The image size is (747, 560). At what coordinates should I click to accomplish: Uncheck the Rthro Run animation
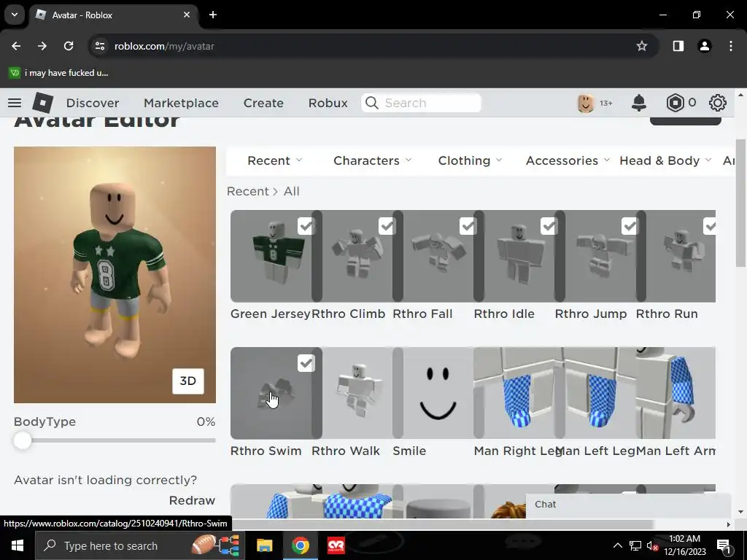(709, 226)
